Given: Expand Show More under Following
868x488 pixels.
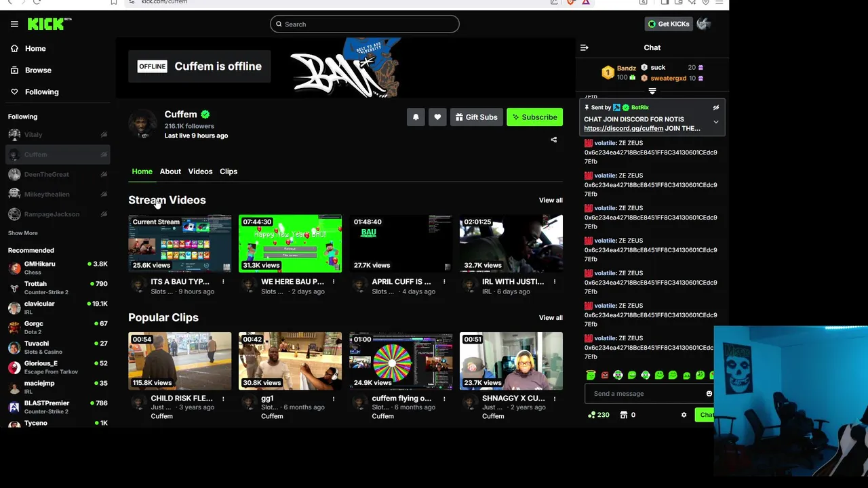Looking at the screenshot, I should point(22,233).
